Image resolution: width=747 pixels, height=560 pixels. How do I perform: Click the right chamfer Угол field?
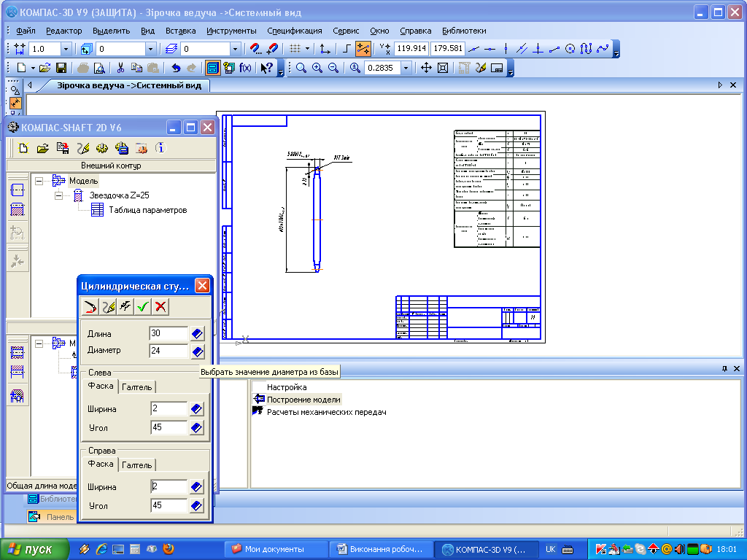coord(169,505)
